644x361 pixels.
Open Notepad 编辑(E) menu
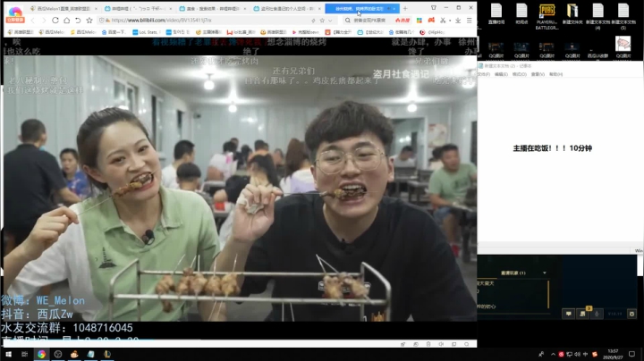(x=501, y=74)
